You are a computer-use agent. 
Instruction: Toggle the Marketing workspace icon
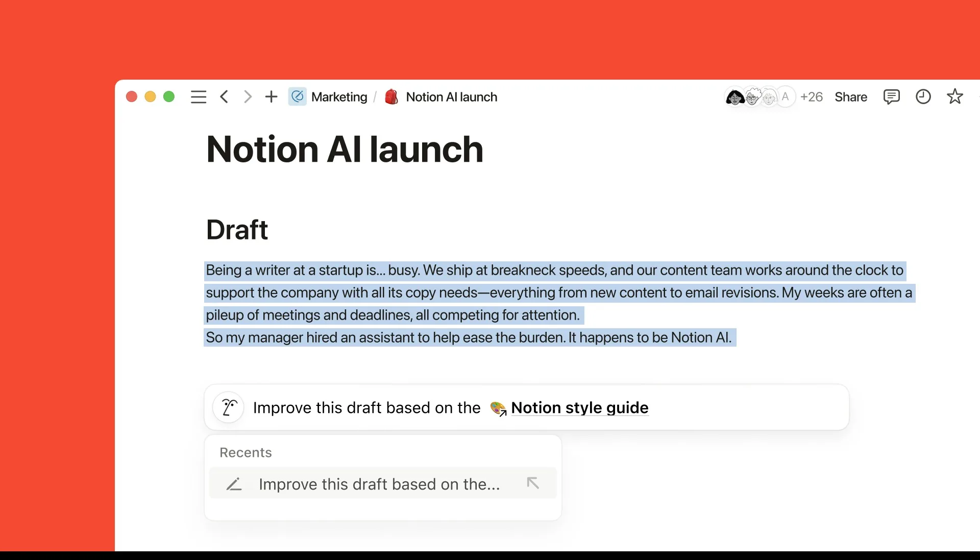297,97
